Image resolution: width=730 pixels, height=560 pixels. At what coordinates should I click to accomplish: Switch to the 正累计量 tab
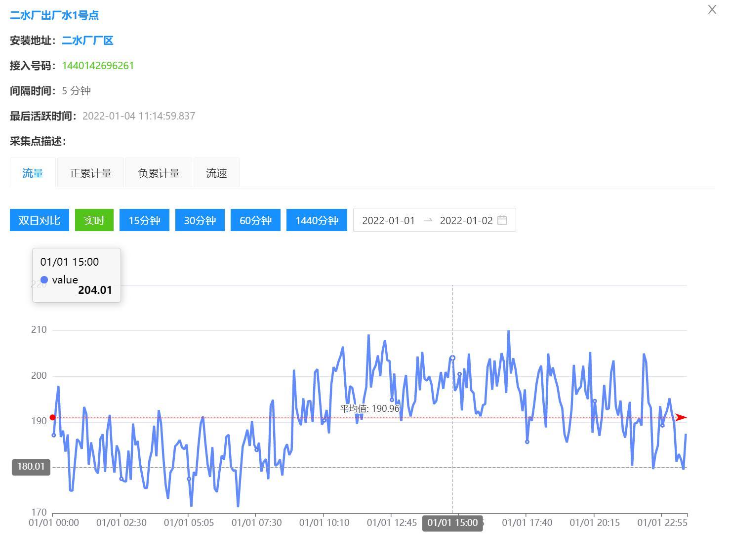[x=90, y=173]
